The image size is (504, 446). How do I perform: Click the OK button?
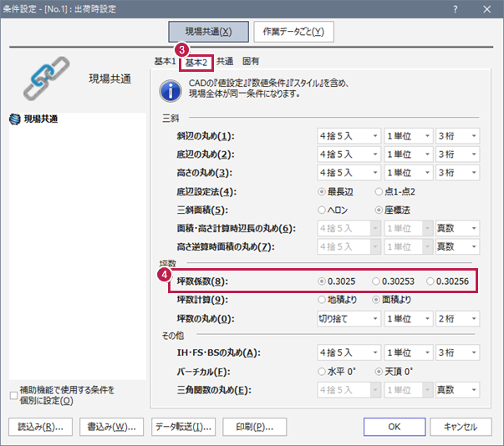click(x=395, y=426)
